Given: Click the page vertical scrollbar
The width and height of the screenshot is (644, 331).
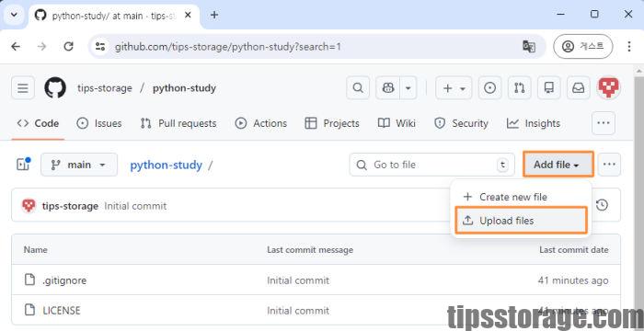Looking at the screenshot, I should 638,197.
